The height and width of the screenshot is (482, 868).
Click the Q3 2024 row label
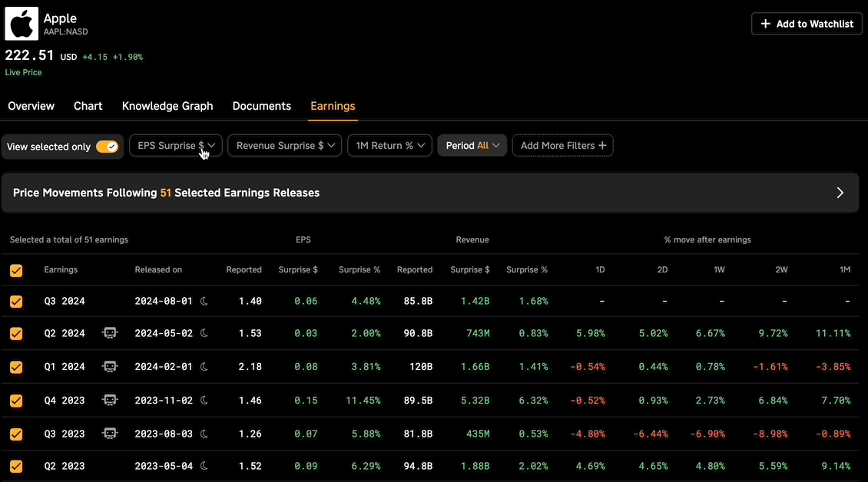click(x=65, y=302)
